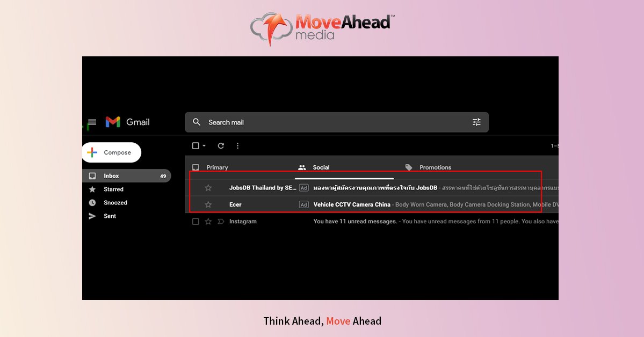Mark Instagram email as important
This screenshot has height=337, width=644.
point(221,222)
